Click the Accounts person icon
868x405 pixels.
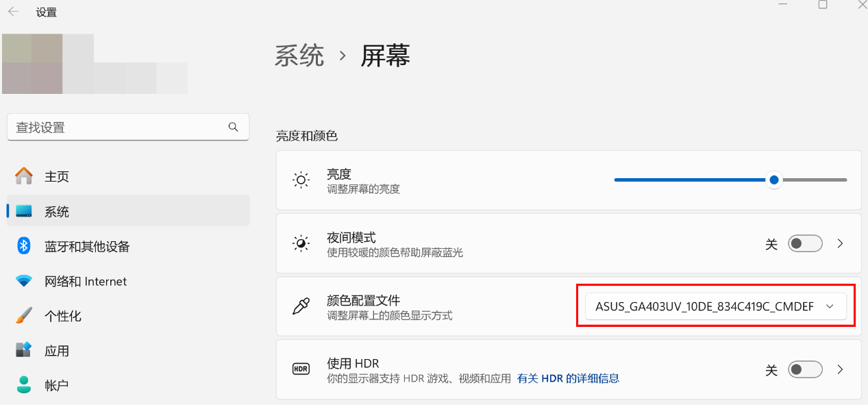point(24,385)
